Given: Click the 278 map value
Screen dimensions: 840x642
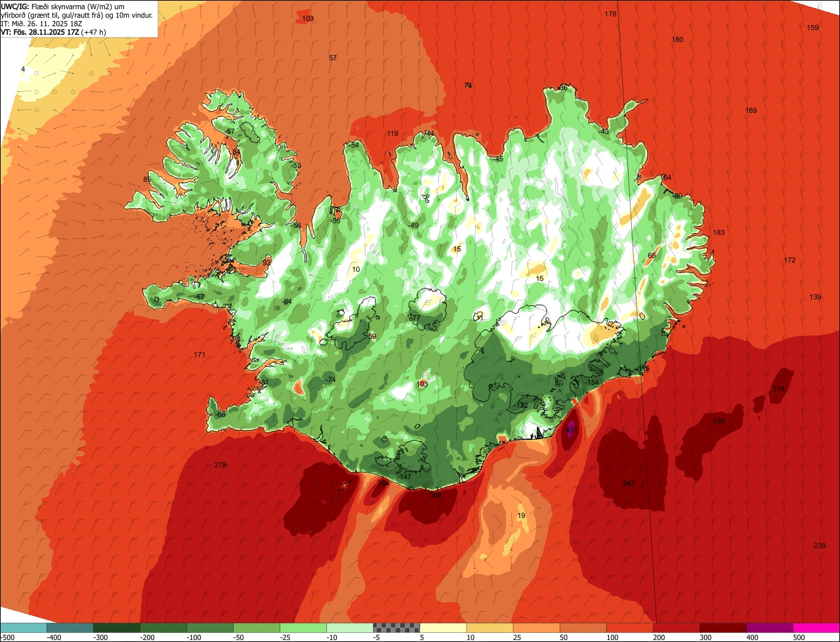Looking at the screenshot, I should tap(220, 465).
